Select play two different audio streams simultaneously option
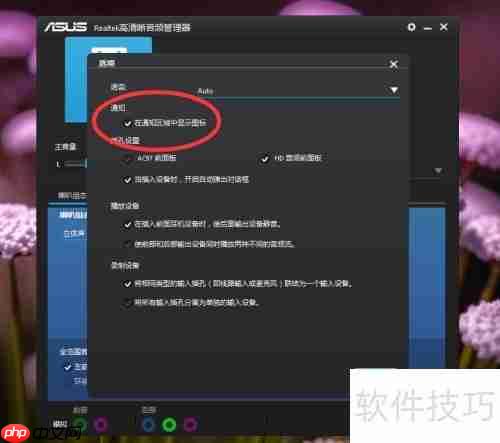The image size is (500, 443). [x=127, y=244]
